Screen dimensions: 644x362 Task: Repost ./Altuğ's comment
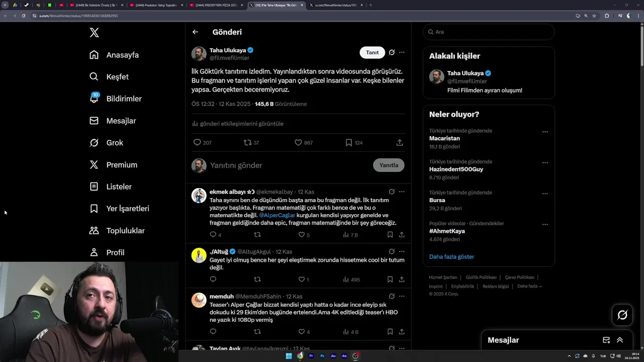[x=257, y=280]
